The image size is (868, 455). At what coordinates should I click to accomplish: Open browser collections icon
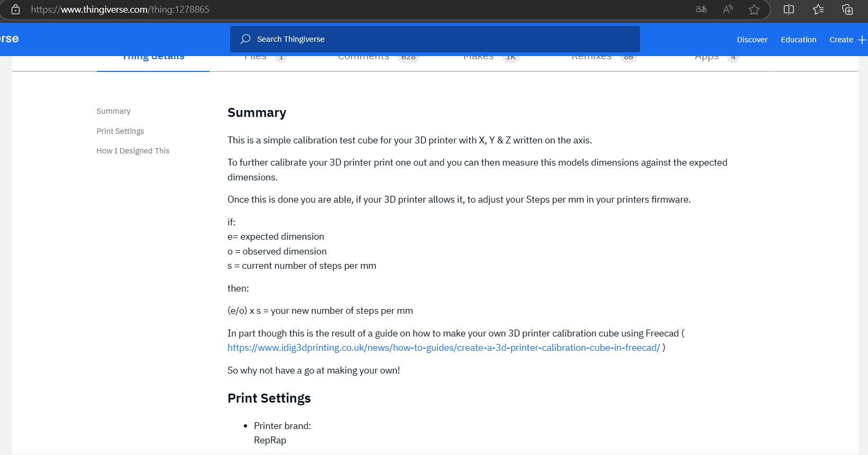point(847,10)
